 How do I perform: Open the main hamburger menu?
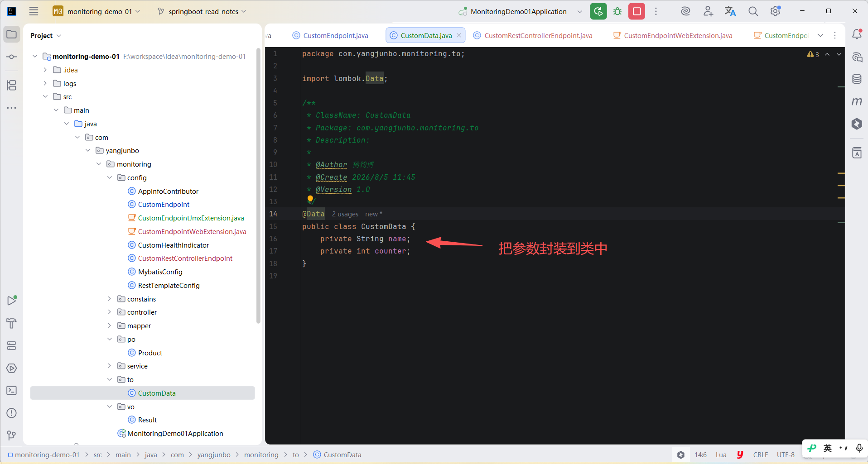click(34, 11)
